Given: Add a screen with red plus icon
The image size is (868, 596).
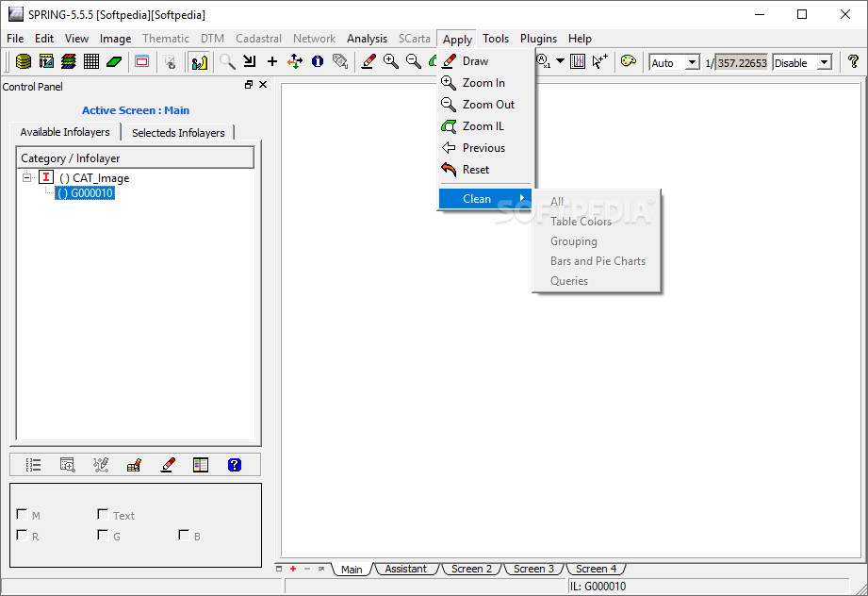Looking at the screenshot, I should pyautogui.click(x=293, y=569).
